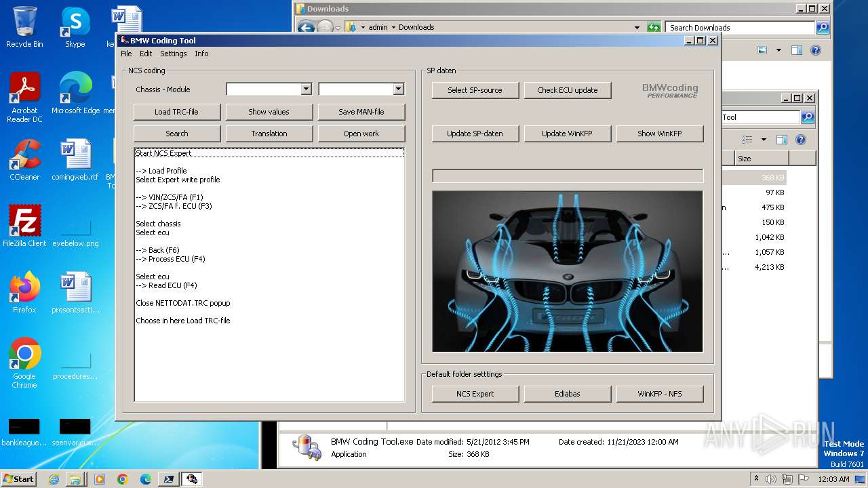Click Open work button

(x=361, y=134)
